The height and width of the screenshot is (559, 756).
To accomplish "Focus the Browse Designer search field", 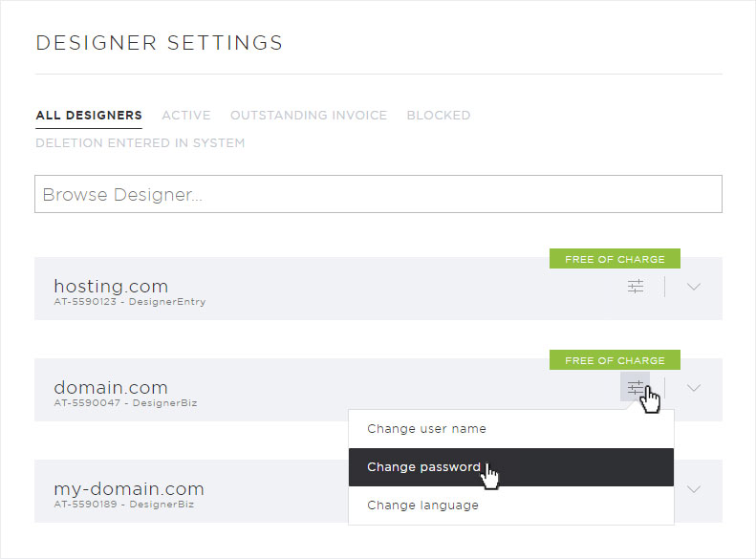I will [378, 194].
